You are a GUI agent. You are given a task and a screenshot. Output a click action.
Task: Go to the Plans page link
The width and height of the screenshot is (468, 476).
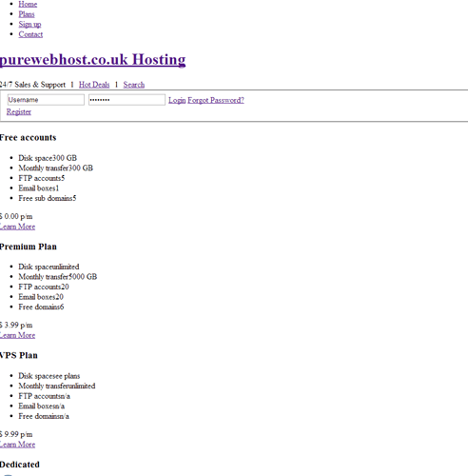[27, 14]
